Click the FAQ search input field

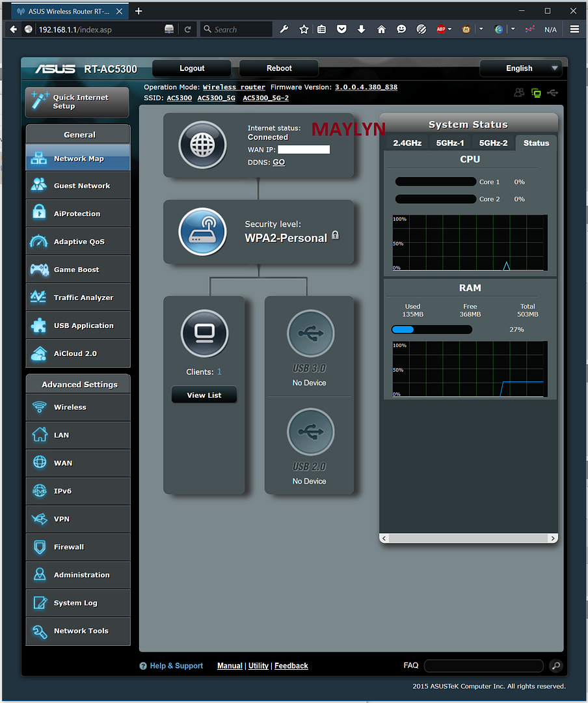tap(483, 666)
